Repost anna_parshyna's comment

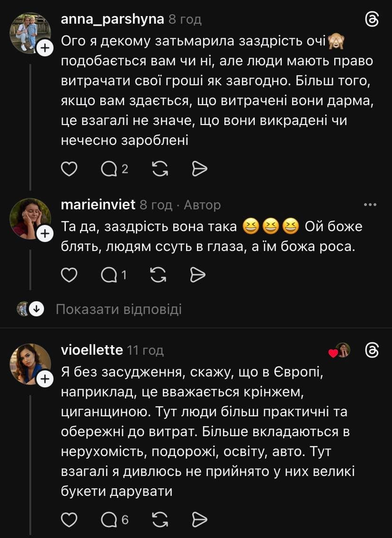[160, 169]
